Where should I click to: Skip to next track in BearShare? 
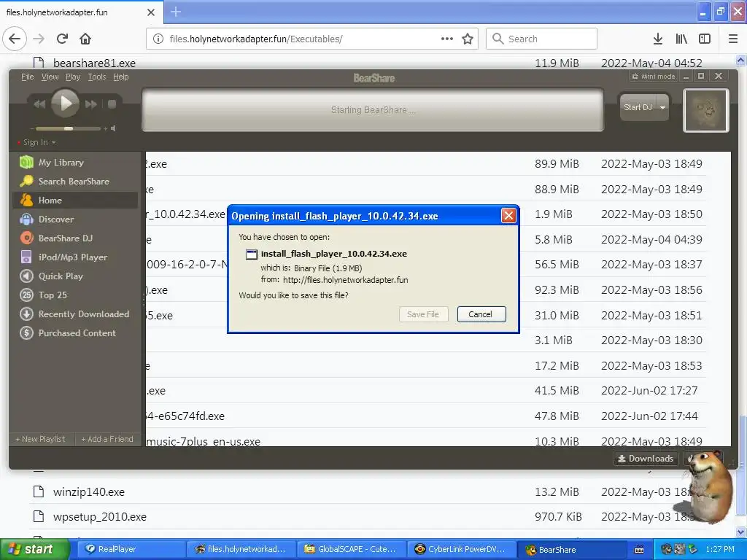point(90,104)
